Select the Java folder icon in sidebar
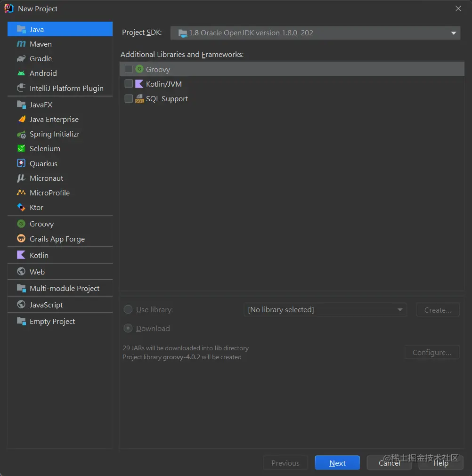The width and height of the screenshot is (472, 476). click(21, 30)
